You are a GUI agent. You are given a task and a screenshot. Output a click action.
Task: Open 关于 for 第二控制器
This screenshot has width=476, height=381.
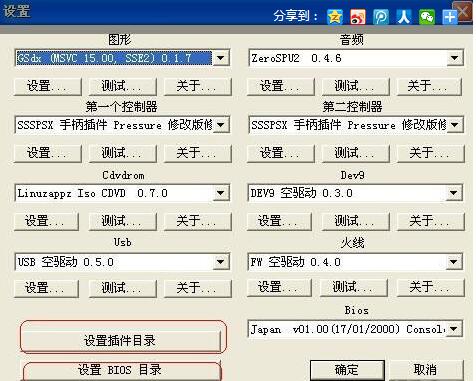point(430,154)
